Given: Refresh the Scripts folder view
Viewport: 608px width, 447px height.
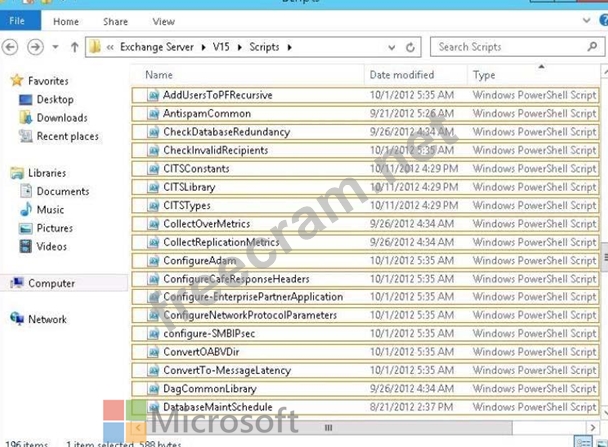Looking at the screenshot, I should 410,48.
